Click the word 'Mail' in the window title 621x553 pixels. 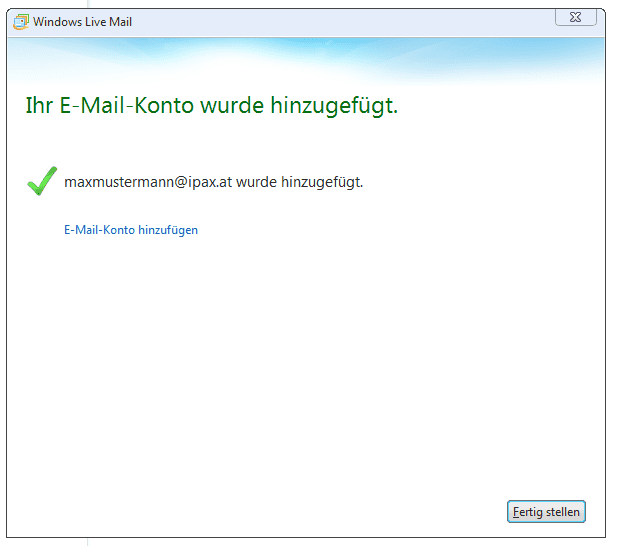coord(119,22)
